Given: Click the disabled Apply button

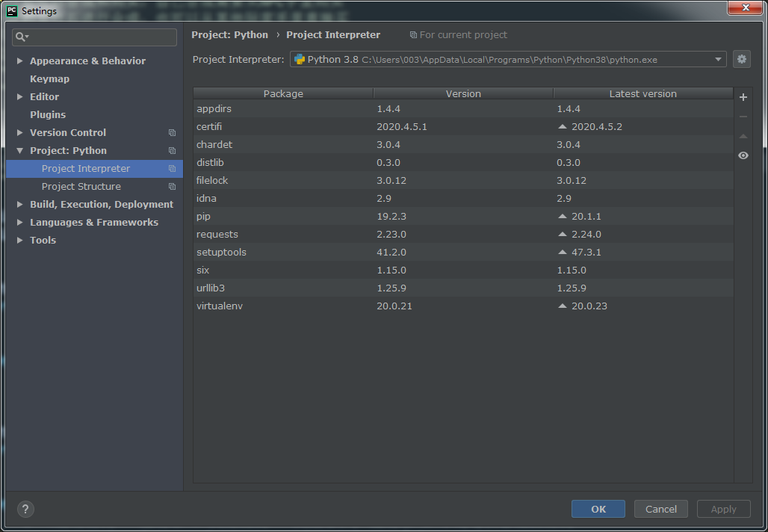Looking at the screenshot, I should pos(723,509).
